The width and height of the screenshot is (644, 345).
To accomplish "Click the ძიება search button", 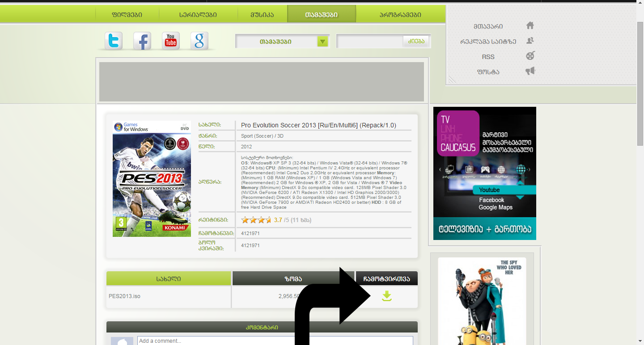I will pyautogui.click(x=416, y=42).
